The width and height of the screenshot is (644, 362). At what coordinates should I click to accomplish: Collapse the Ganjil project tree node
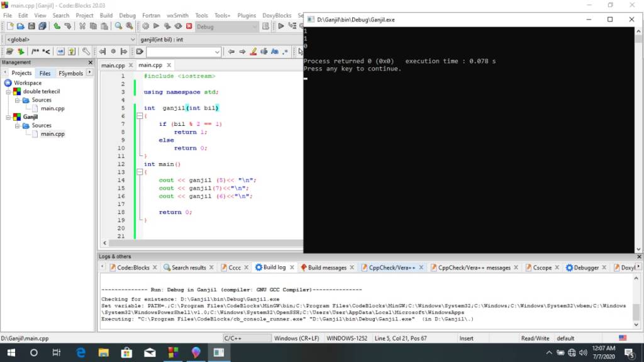click(9, 117)
